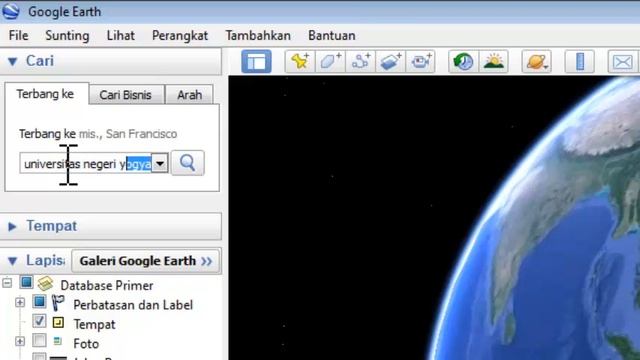Select the Database Primer tree label
The width and height of the screenshot is (640, 360).
pos(107,285)
